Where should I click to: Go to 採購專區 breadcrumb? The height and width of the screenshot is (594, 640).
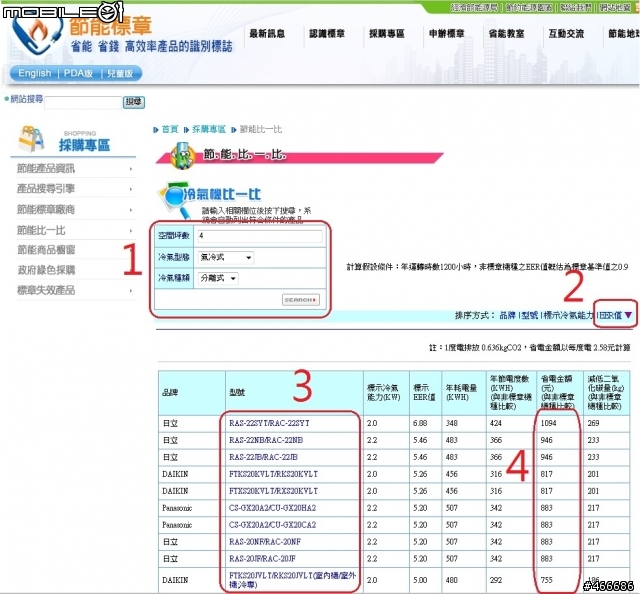coord(209,129)
